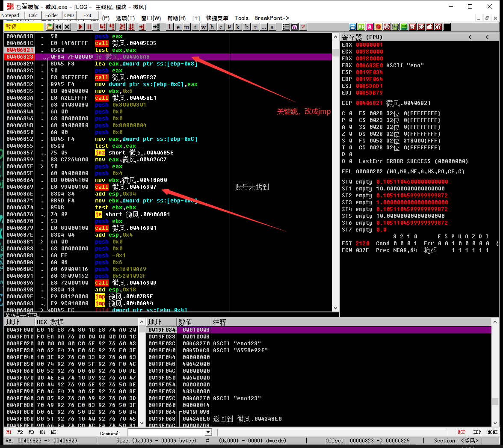Click hex dump pane scroll-up arrow
Image resolution: width=503 pixels, height=448 pixels.
coord(142,322)
